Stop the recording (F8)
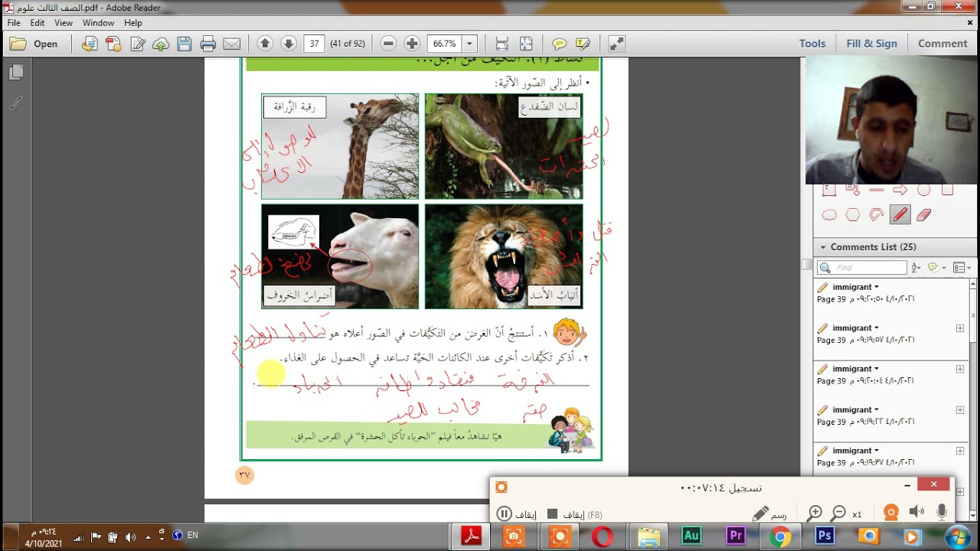Viewport: 980px width, 551px height. coord(574,514)
